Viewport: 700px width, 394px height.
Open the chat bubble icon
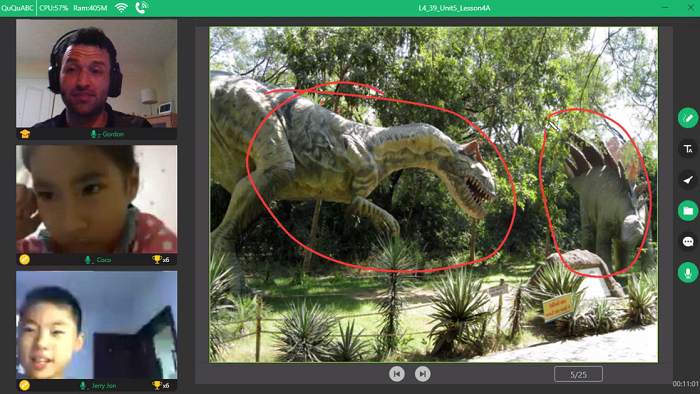click(688, 241)
